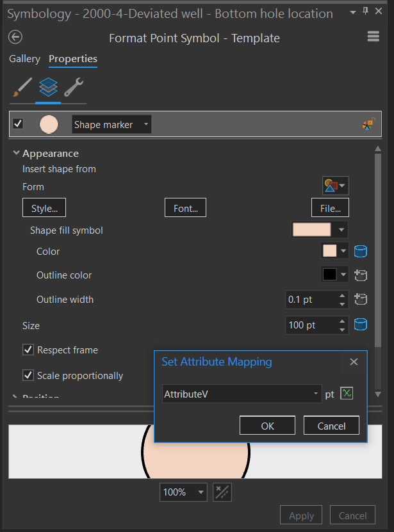Open the Shape fill symbol dropdown

click(x=341, y=230)
